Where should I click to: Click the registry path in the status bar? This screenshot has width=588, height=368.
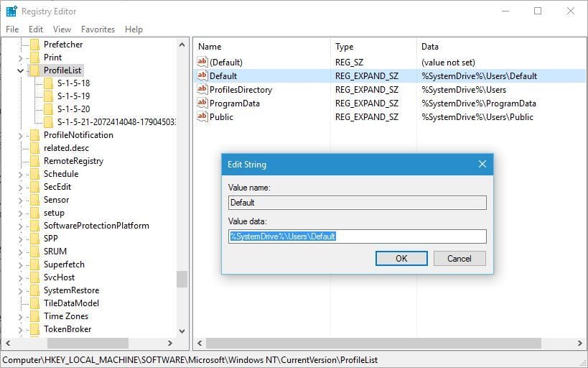click(190, 360)
